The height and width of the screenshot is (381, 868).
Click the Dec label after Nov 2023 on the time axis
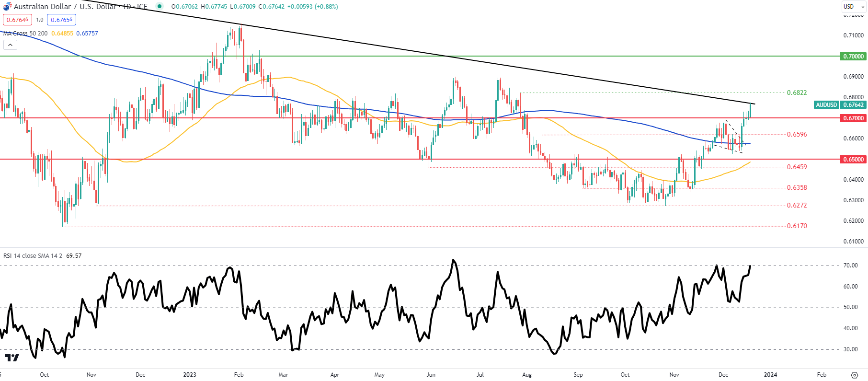tap(723, 375)
